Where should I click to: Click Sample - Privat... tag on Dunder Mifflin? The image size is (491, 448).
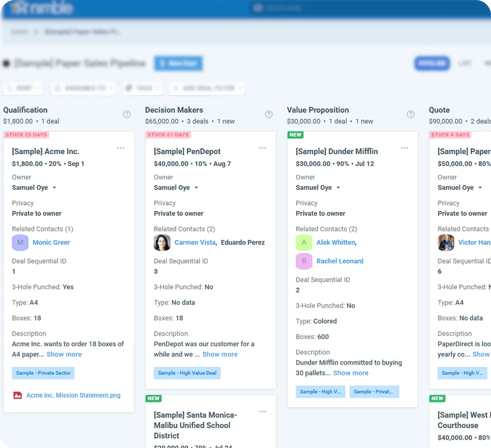click(374, 392)
